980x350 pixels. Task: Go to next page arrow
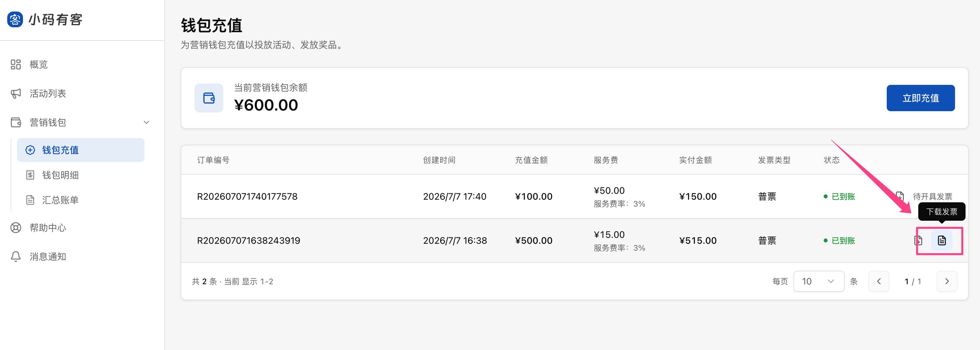(947, 281)
